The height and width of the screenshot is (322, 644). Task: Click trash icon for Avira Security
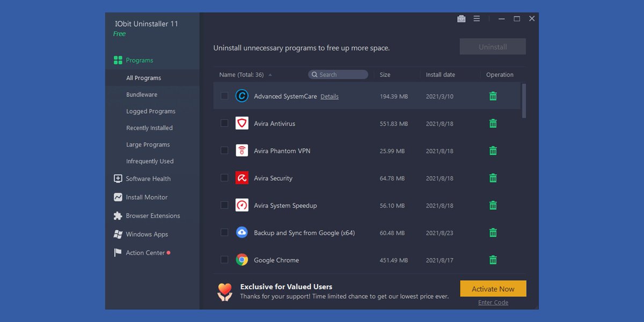click(x=493, y=178)
